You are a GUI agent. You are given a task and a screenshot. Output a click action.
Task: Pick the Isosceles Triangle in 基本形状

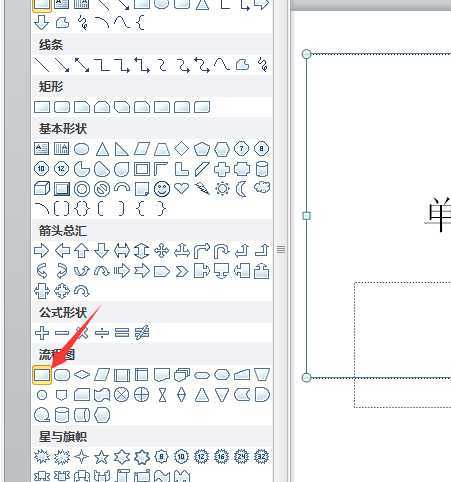102,149
